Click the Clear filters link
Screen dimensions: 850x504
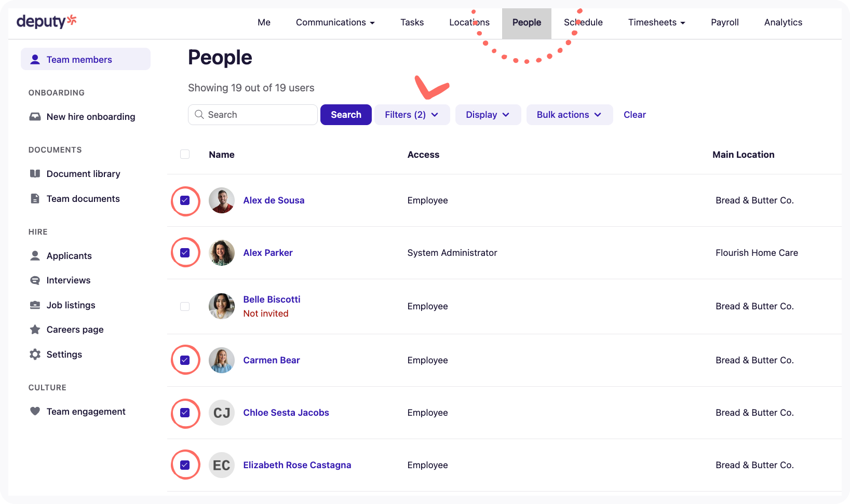(x=635, y=115)
